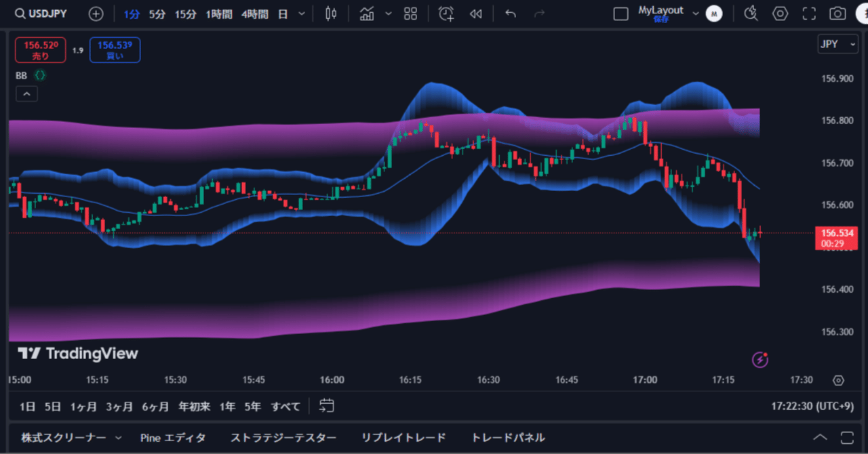Screen dimensions: 868x454
Task: Select the 15分 timeframe
Action: point(185,14)
